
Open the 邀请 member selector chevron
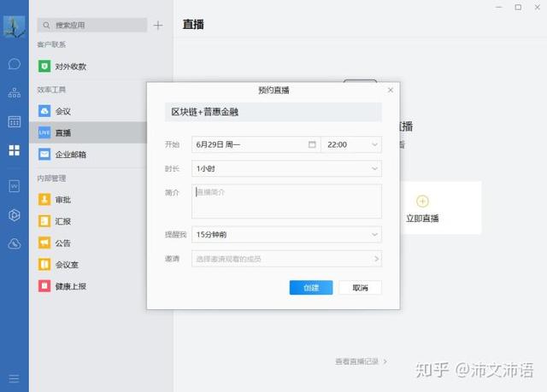point(375,258)
